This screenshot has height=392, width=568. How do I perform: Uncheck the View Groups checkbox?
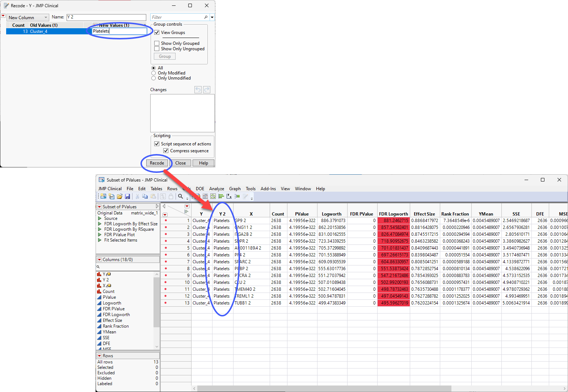[x=157, y=33]
